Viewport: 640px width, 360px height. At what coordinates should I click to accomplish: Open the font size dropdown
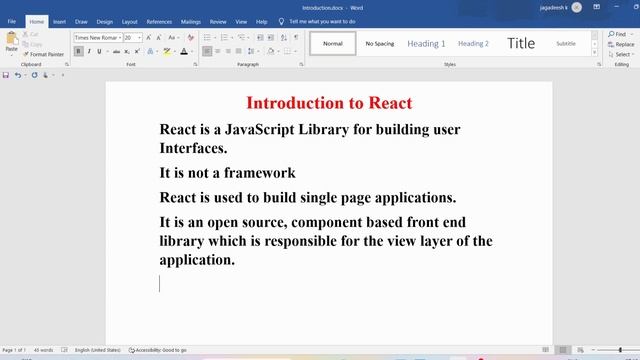click(139, 38)
